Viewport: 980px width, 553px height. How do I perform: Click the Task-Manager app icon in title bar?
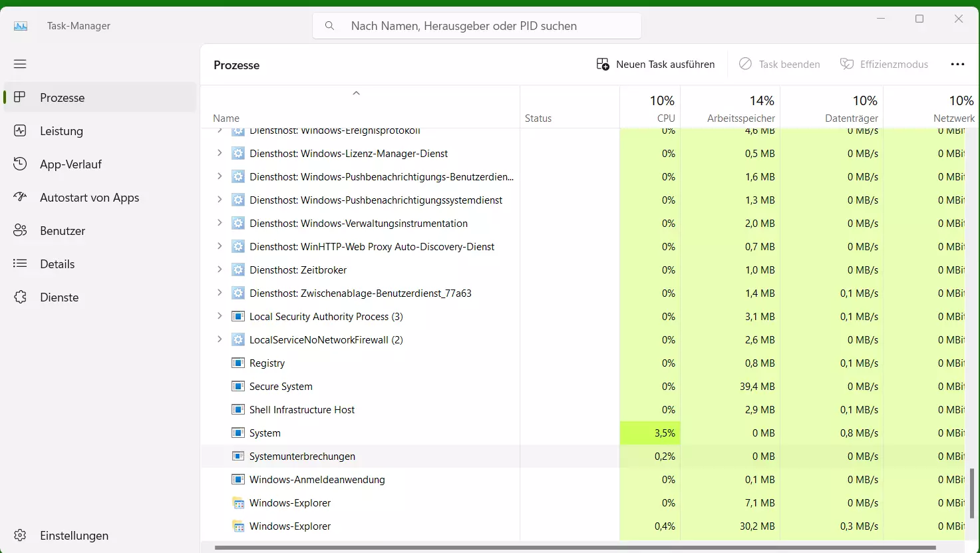click(21, 26)
